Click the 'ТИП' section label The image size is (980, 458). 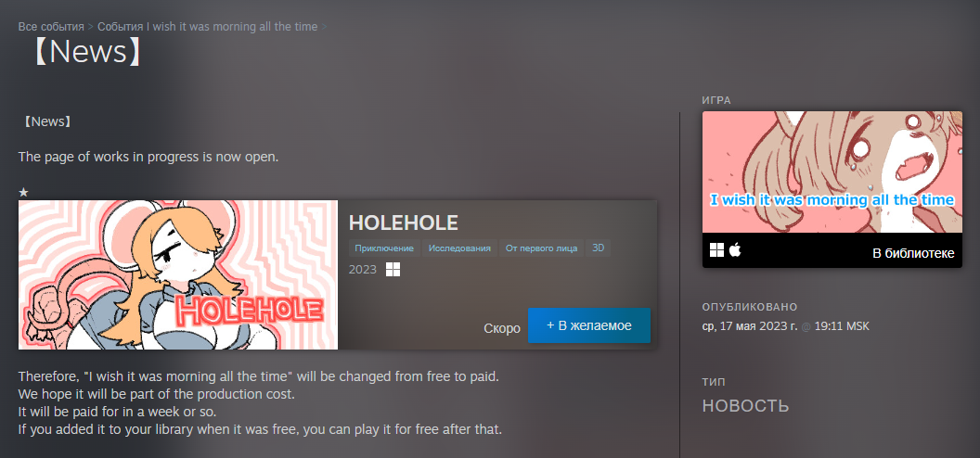(714, 382)
